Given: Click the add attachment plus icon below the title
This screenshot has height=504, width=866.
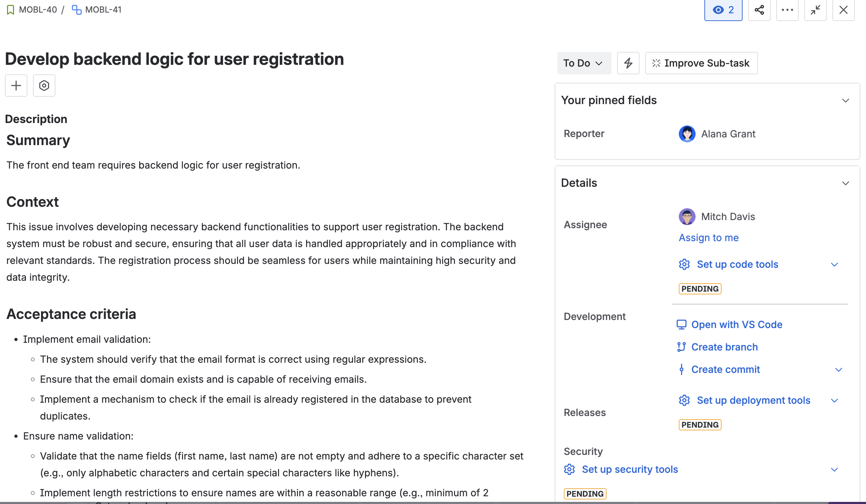Looking at the screenshot, I should pos(16,86).
